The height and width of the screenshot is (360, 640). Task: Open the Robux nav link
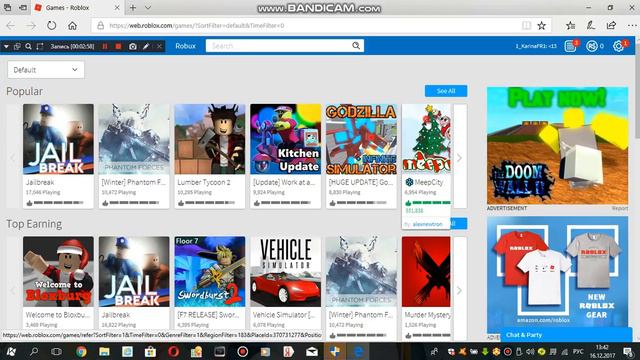click(185, 46)
